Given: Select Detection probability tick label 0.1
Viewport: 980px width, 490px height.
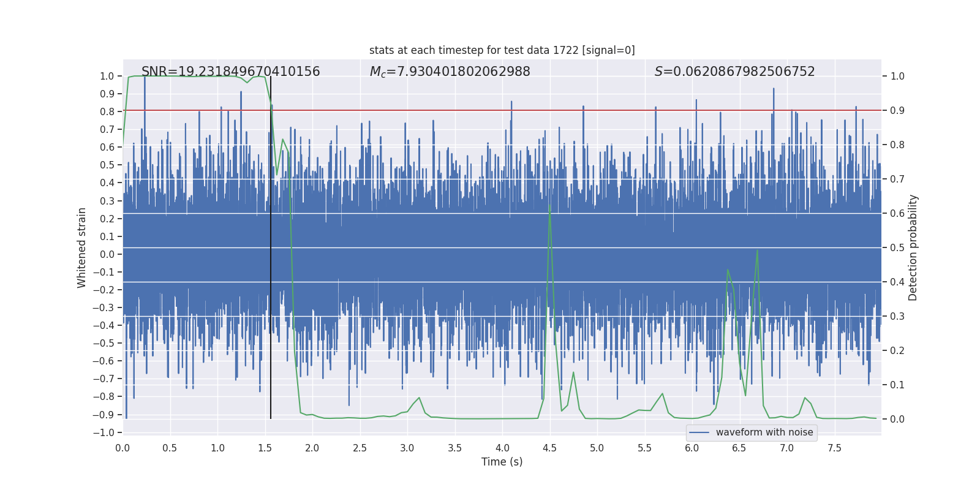Looking at the screenshot, I should (x=897, y=385).
